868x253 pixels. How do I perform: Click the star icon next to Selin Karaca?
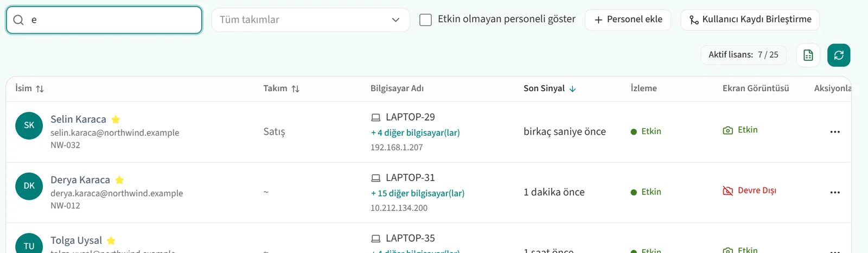(x=116, y=119)
